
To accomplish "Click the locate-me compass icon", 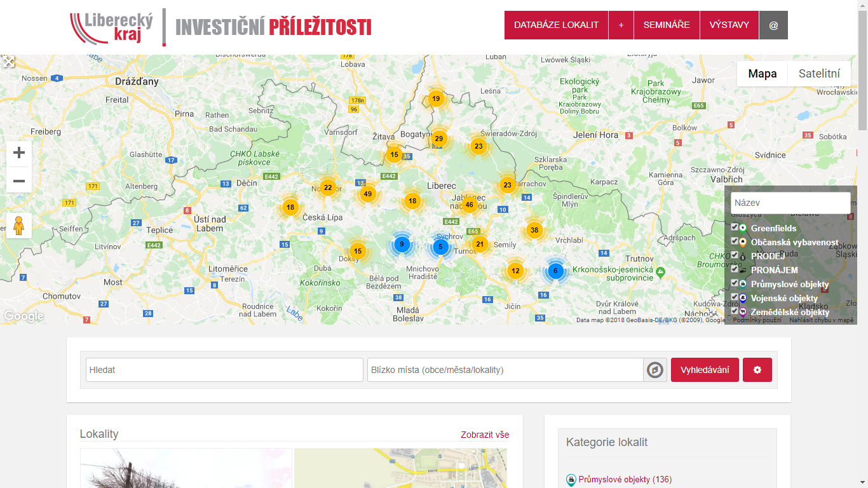I will pos(655,370).
